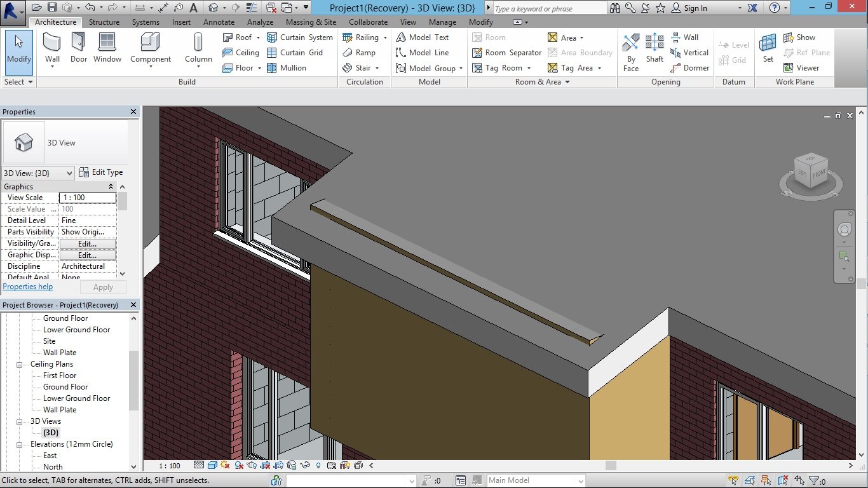Collapse the Graphics properties section
Screen dimensions: 868x488
point(111,186)
